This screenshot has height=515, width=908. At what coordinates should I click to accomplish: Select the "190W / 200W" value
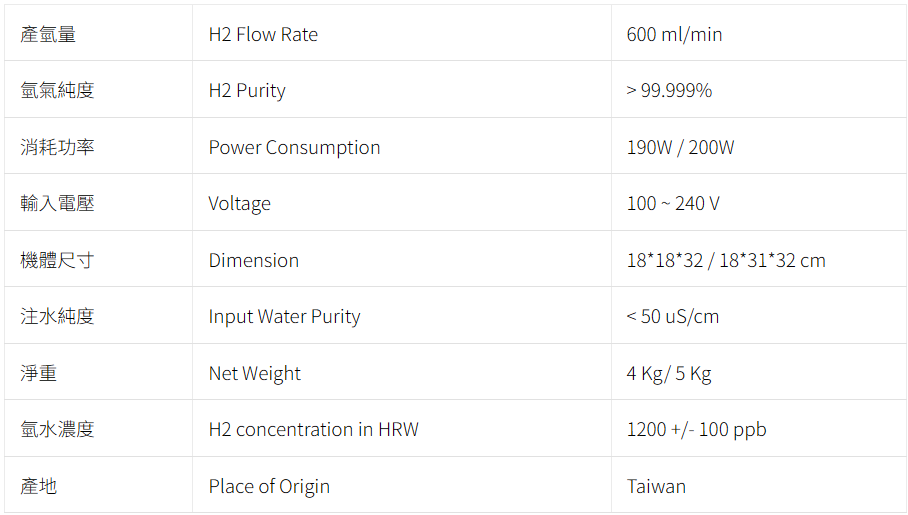point(680,147)
